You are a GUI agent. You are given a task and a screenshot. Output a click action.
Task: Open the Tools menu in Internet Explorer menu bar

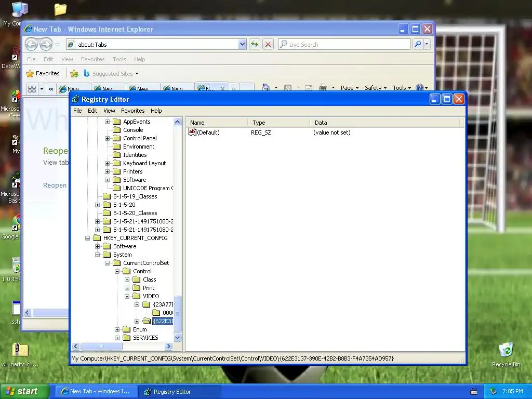coord(119,59)
